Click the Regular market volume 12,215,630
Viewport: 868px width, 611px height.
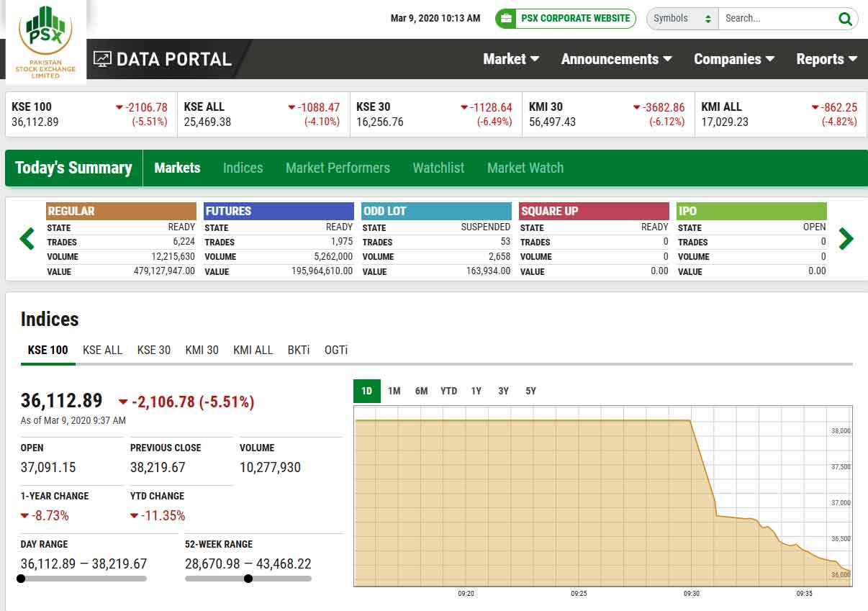173,257
